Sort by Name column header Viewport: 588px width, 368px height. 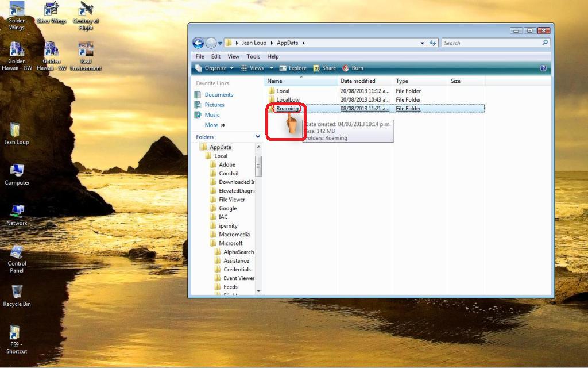click(302, 80)
